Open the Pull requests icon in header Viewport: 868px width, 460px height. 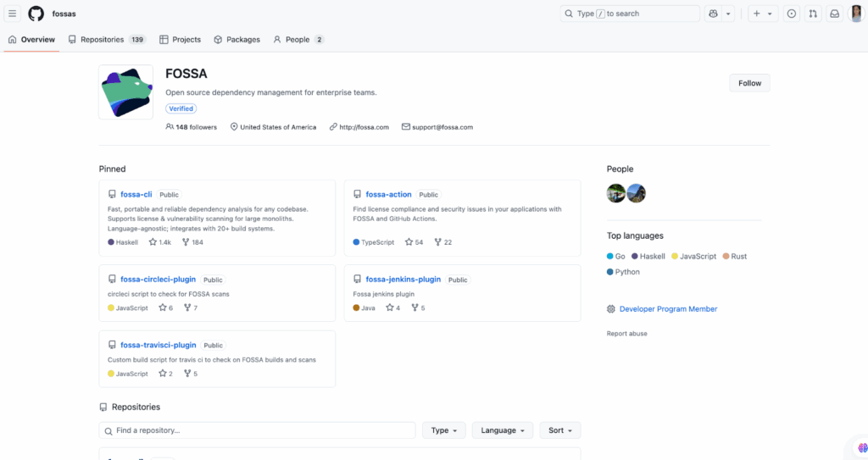(x=813, y=14)
